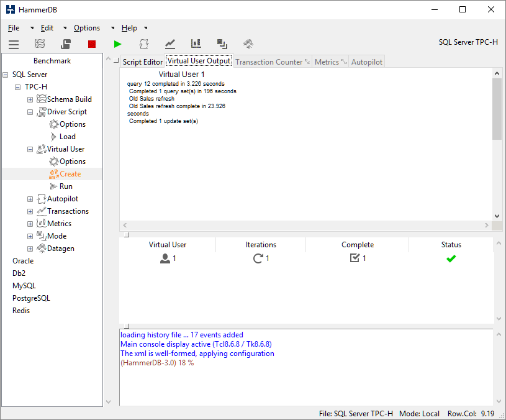The height and width of the screenshot is (420, 506).
Task: Open the Metrics bar chart toolbar icon
Action: click(196, 43)
